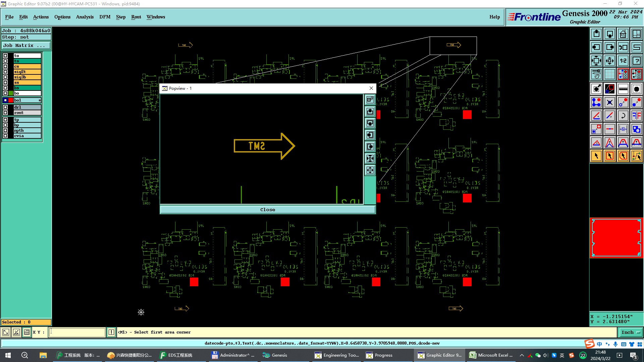Expand the Job Matrix menu button
Image resolution: width=644 pixels, height=362 pixels.
(26, 46)
